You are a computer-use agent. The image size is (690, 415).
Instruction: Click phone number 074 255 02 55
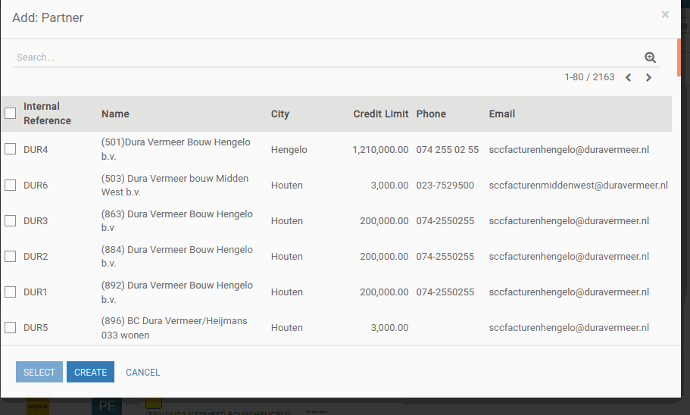448,150
